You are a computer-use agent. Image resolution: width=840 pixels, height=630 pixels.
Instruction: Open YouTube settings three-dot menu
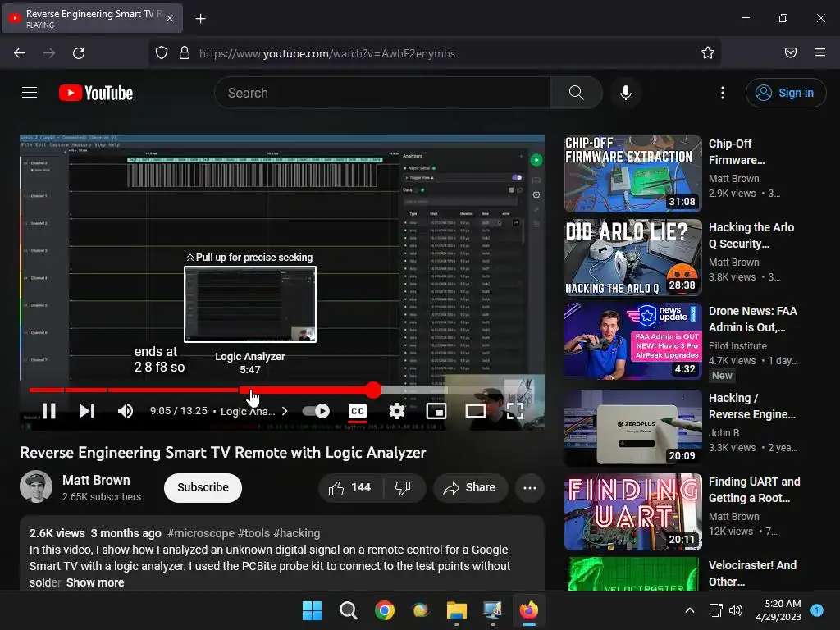tap(722, 93)
